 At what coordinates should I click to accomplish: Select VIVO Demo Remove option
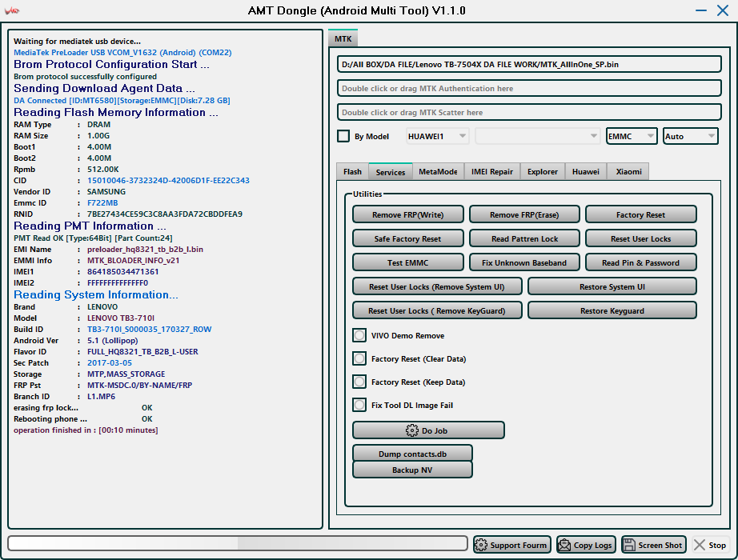360,336
